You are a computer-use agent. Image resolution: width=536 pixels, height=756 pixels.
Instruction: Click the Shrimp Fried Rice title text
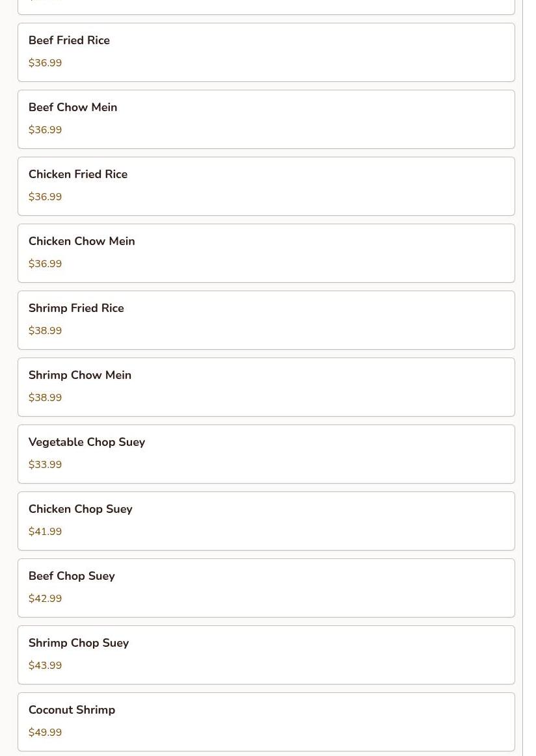pos(76,308)
